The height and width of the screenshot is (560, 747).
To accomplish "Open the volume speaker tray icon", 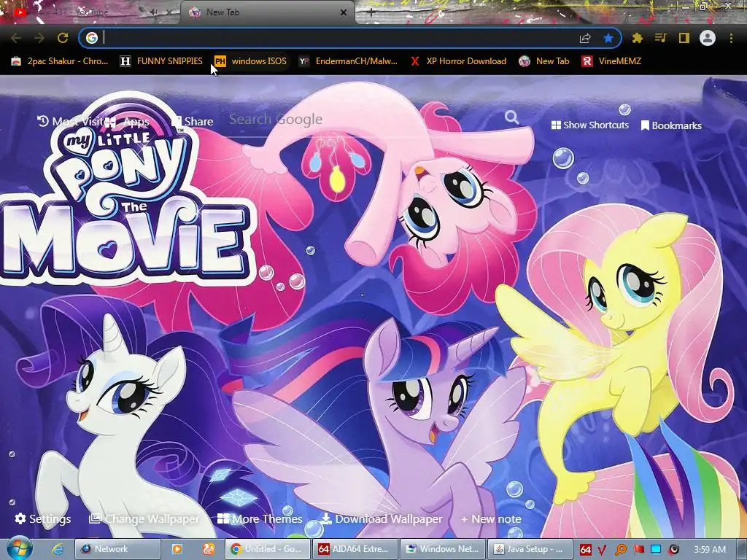I will [673, 550].
